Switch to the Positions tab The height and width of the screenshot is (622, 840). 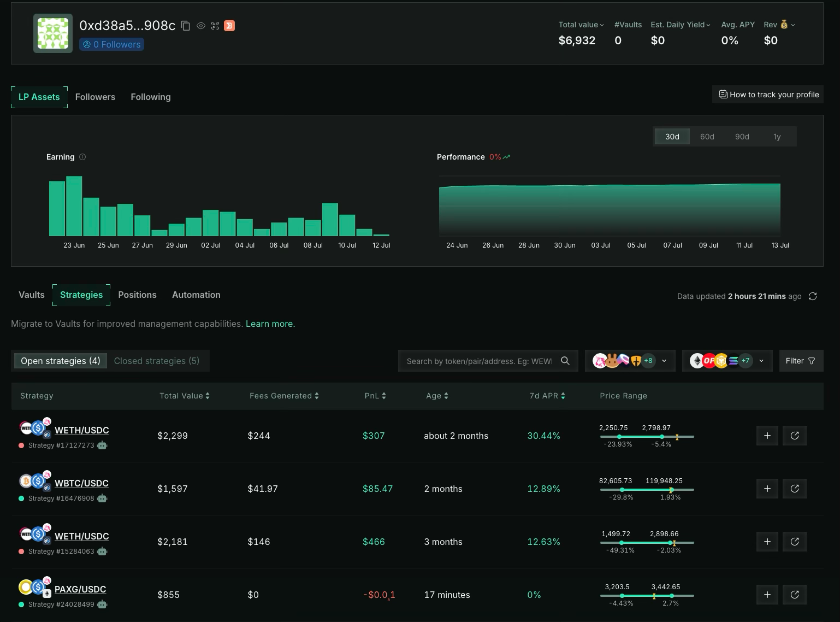coord(137,295)
